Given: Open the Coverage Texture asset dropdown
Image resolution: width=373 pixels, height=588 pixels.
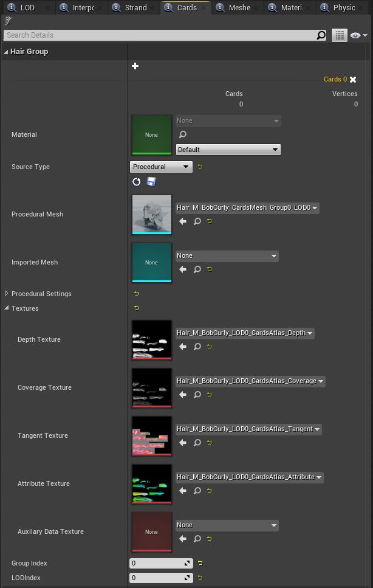Looking at the screenshot, I should 250,381.
